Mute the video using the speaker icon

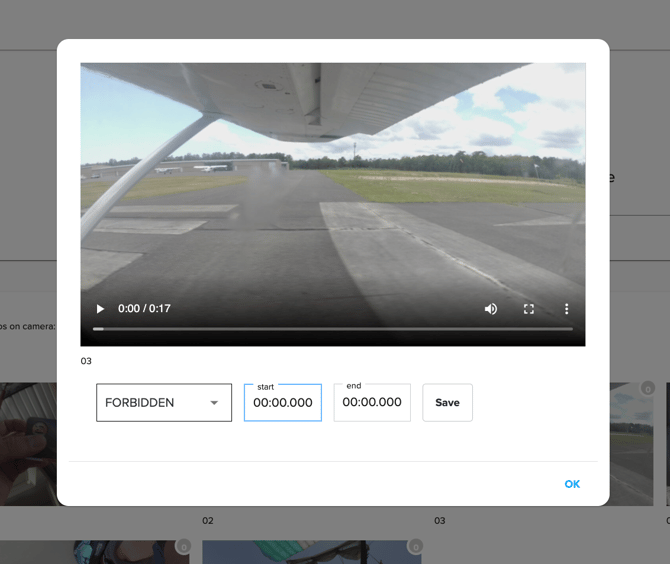tap(491, 309)
